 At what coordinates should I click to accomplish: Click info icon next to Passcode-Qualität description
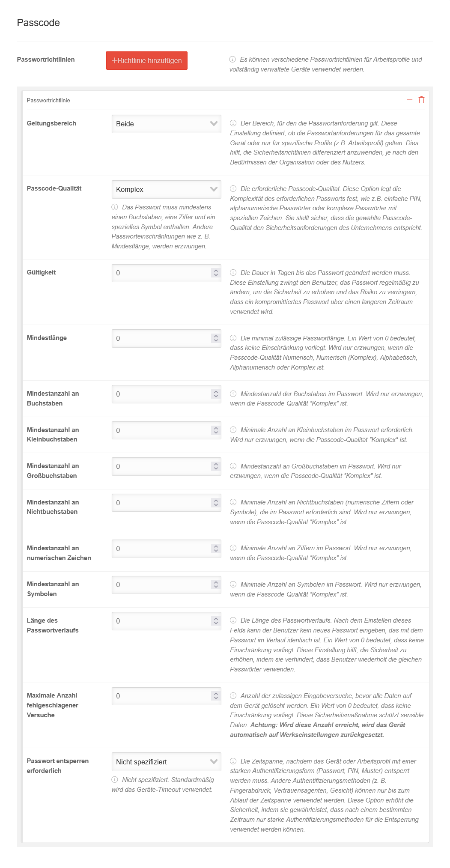point(233,189)
